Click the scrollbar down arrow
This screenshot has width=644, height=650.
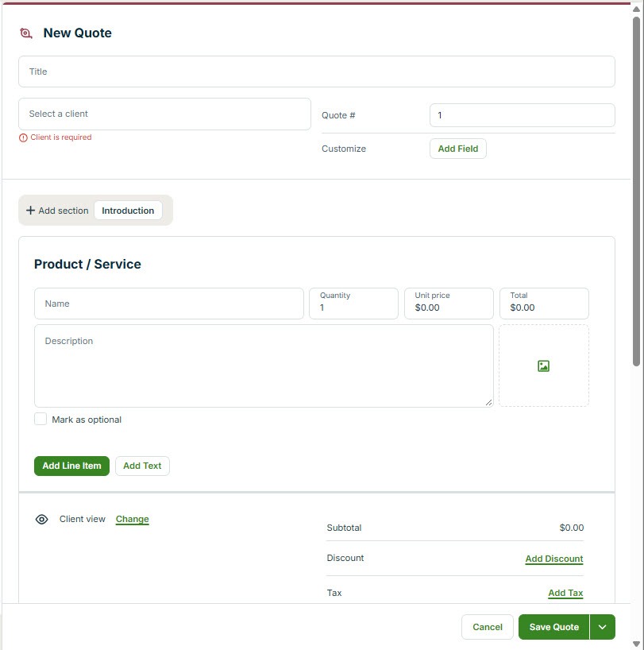637,644
